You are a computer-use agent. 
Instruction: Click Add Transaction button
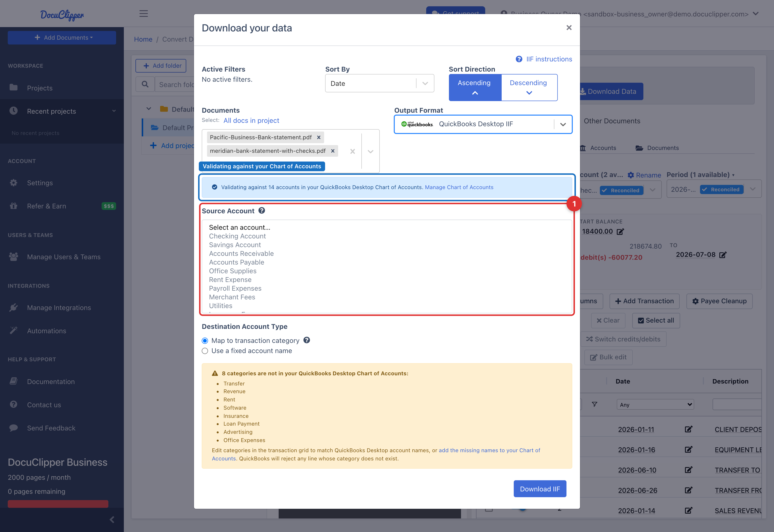click(644, 301)
